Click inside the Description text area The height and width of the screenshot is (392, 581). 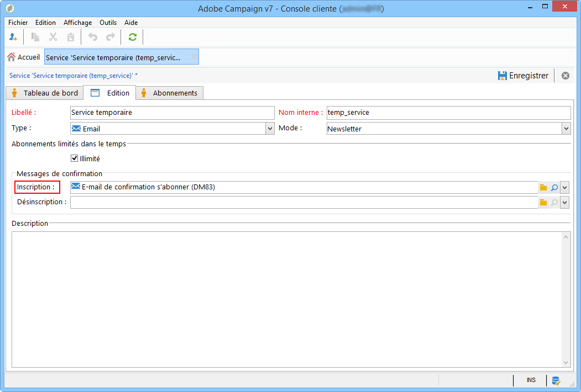287,299
